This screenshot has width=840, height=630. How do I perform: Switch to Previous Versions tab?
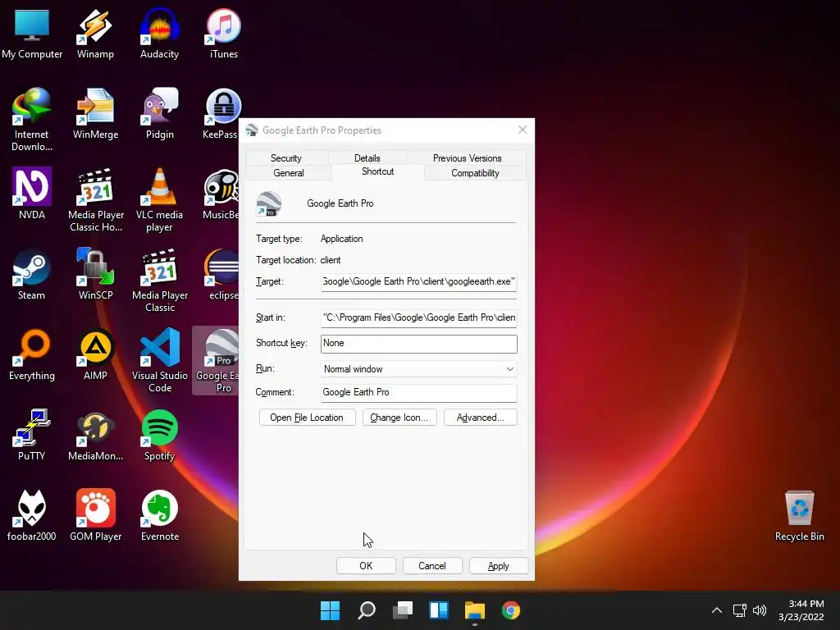[x=467, y=158]
